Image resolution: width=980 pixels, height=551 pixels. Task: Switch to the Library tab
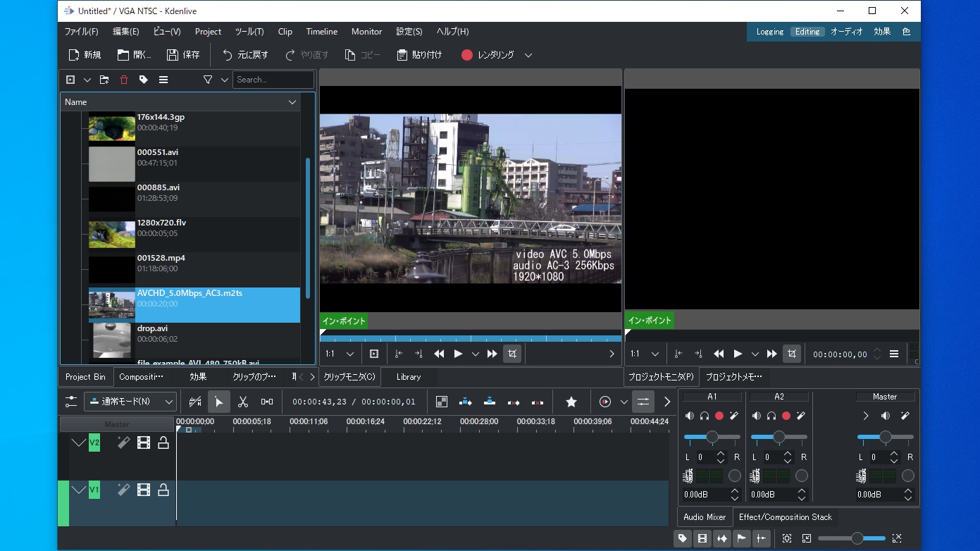coord(409,377)
